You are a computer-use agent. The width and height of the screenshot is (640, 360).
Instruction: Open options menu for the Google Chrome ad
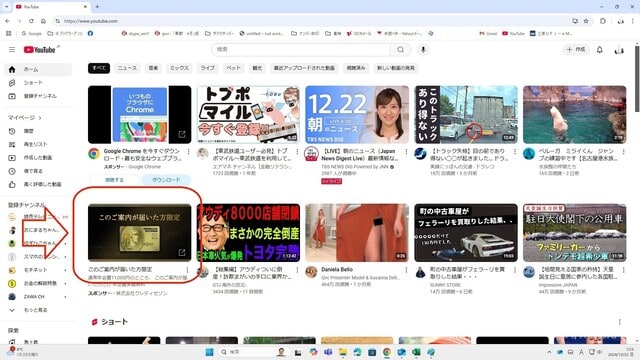click(188, 151)
